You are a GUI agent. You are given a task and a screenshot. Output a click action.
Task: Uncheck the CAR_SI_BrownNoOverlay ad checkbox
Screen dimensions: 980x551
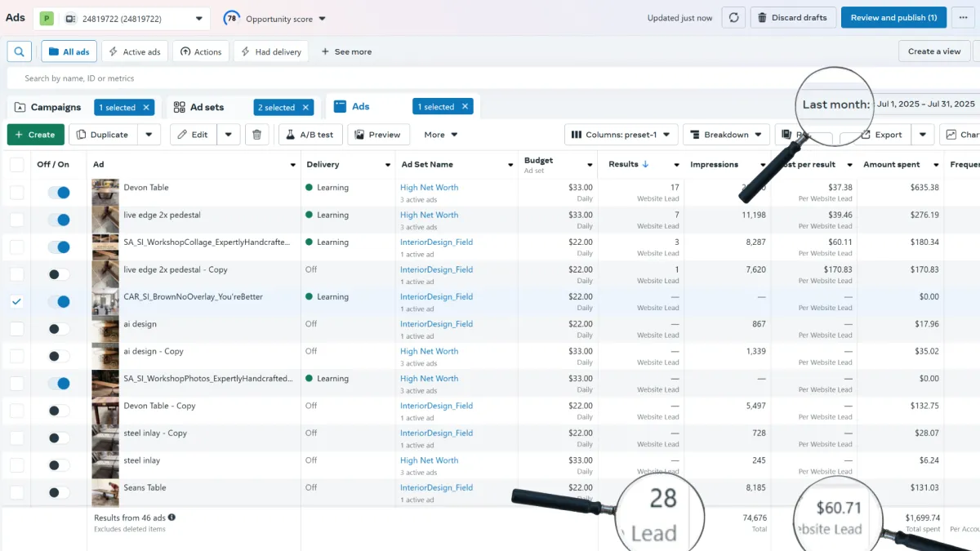pos(16,301)
